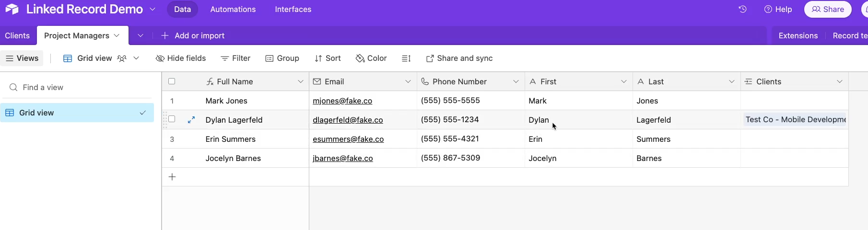Open First column dropdown arrow
The image size is (868, 230).
(x=624, y=81)
